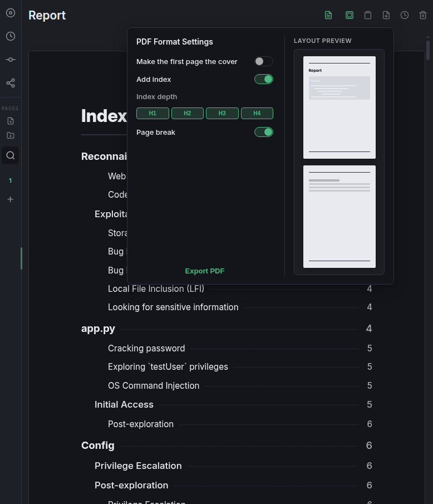Open OS Command Injection index entry
Screen dimensions: 433x504
click(x=239, y=386)
